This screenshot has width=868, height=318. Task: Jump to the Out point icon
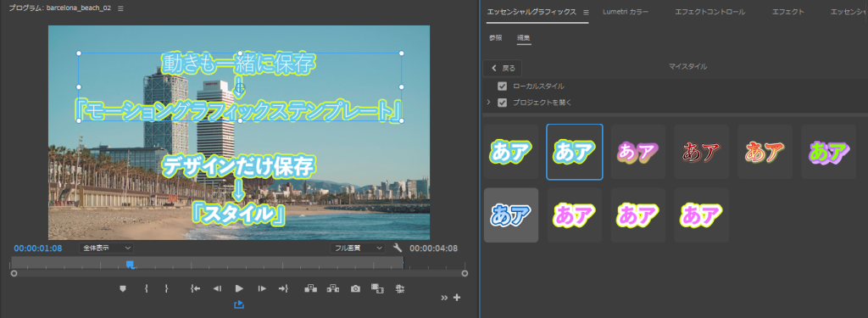coord(283,288)
